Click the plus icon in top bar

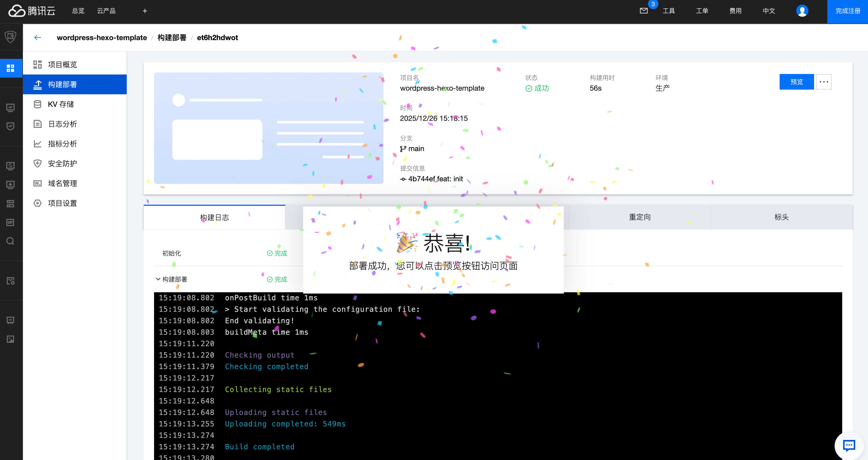click(145, 11)
